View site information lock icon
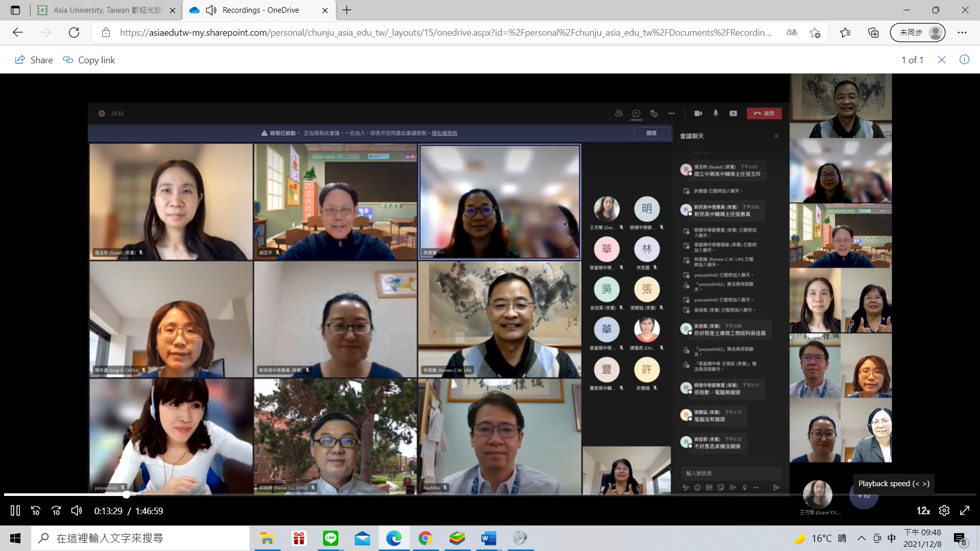Image resolution: width=980 pixels, height=551 pixels. [x=106, y=33]
